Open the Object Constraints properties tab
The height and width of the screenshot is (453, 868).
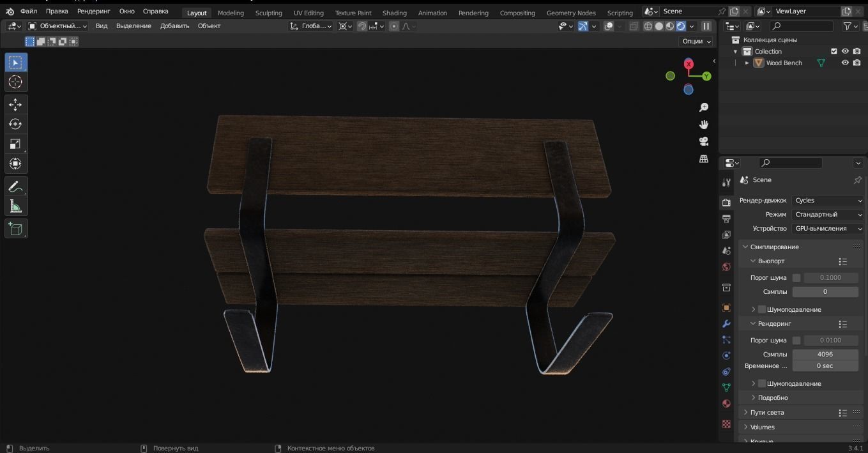[726, 372]
